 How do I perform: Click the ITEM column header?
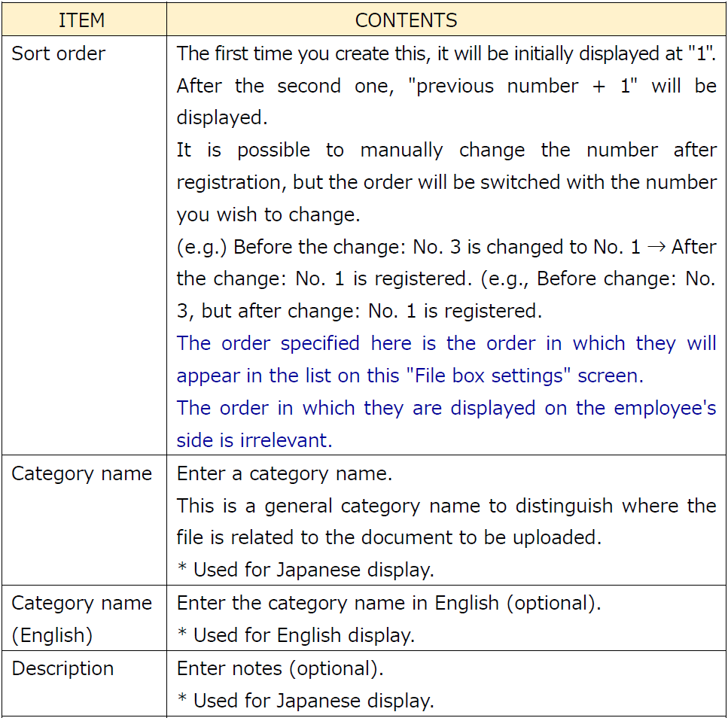[x=81, y=20]
